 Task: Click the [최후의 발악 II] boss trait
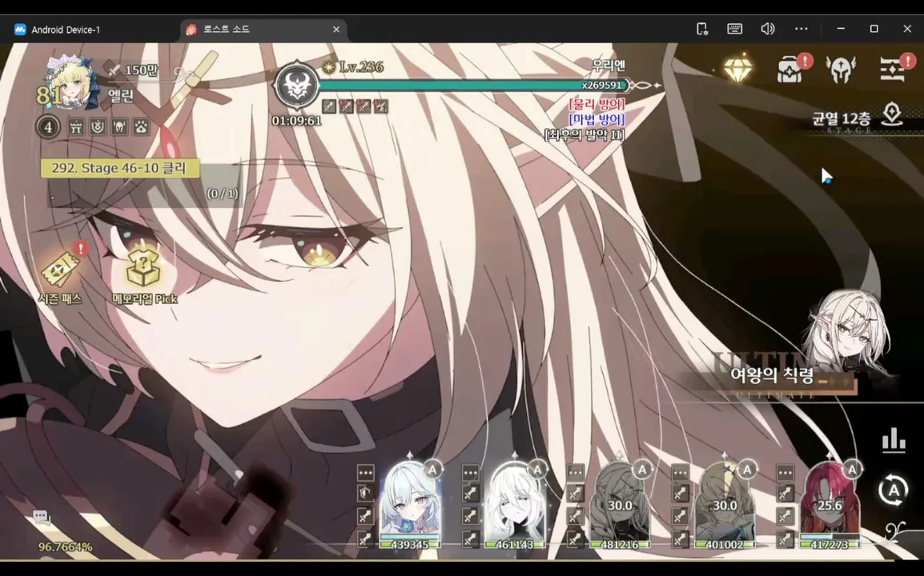tap(584, 135)
